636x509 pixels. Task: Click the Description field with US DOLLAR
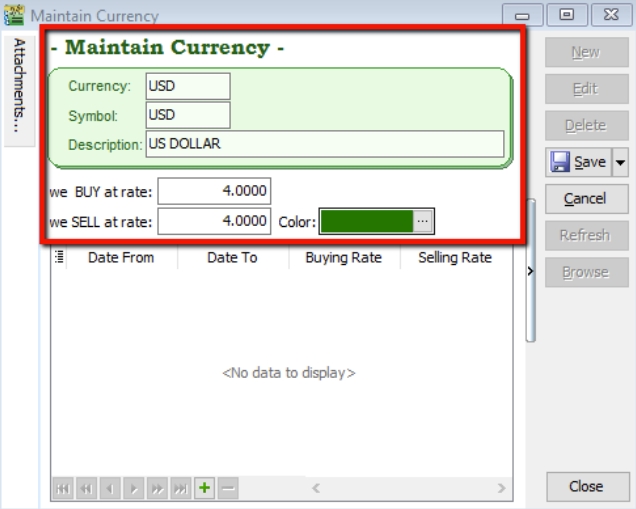324,144
